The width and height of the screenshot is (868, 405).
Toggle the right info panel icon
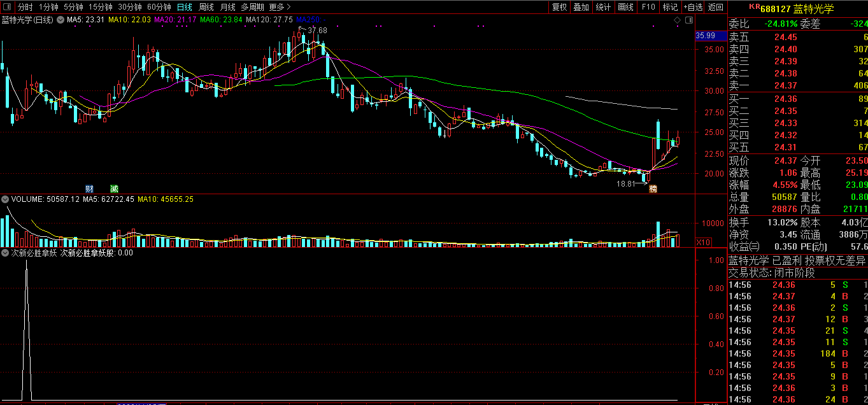click(x=688, y=21)
